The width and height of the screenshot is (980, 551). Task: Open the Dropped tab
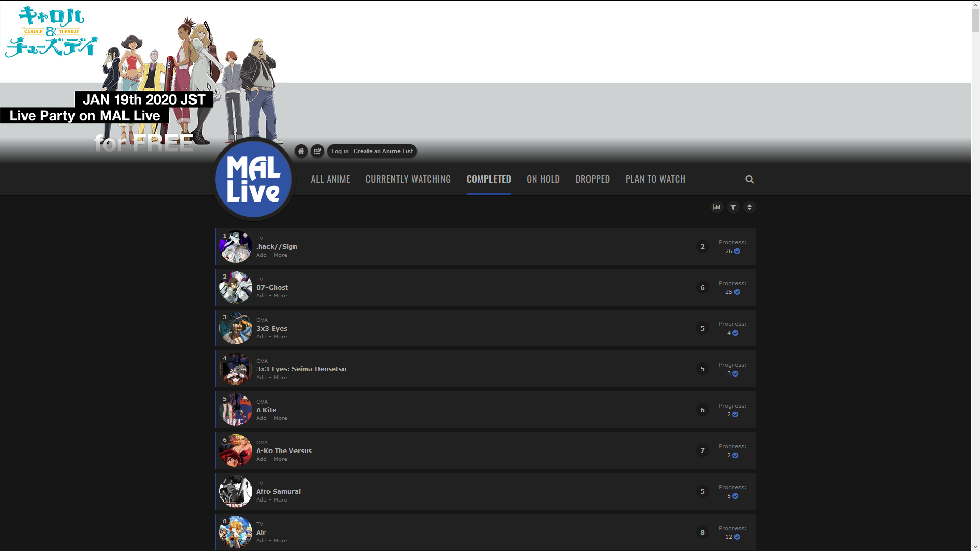(x=593, y=179)
